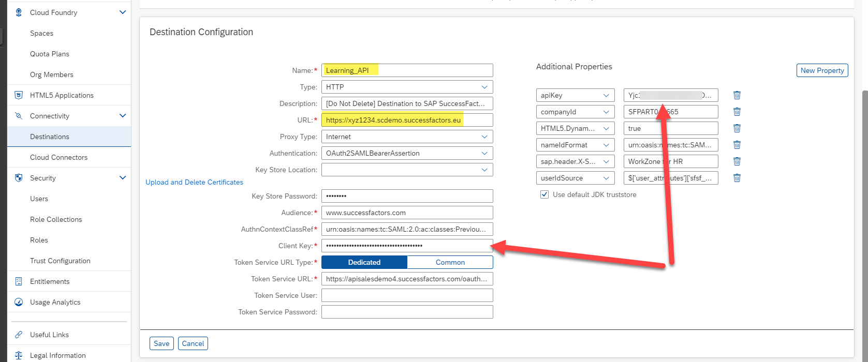Open Cloud Connectors in the sidebar
868x362 pixels.
pyautogui.click(x=69, y=157)
